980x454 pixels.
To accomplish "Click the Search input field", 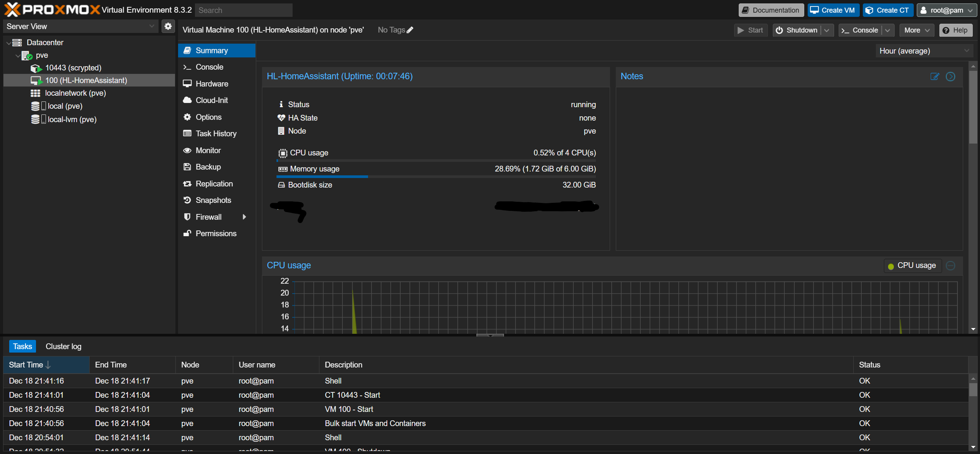I will (244, 10).
